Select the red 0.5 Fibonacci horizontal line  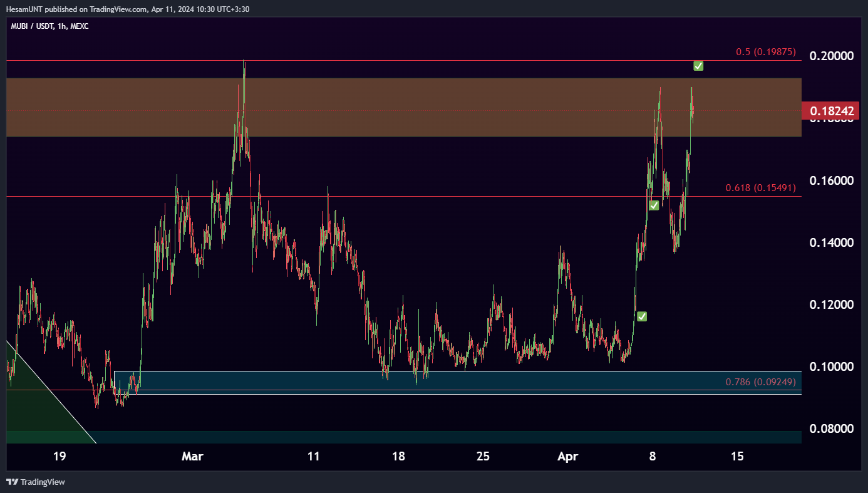[x=404, y=61]
